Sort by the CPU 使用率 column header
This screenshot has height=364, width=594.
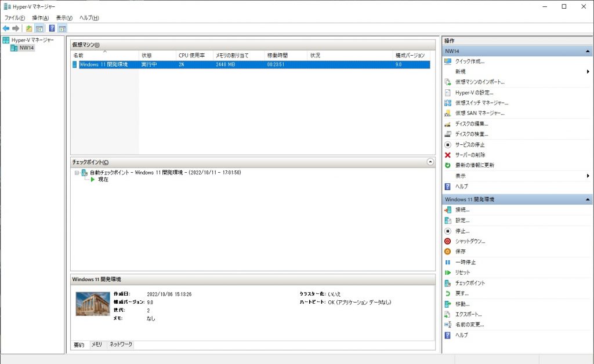195,55
